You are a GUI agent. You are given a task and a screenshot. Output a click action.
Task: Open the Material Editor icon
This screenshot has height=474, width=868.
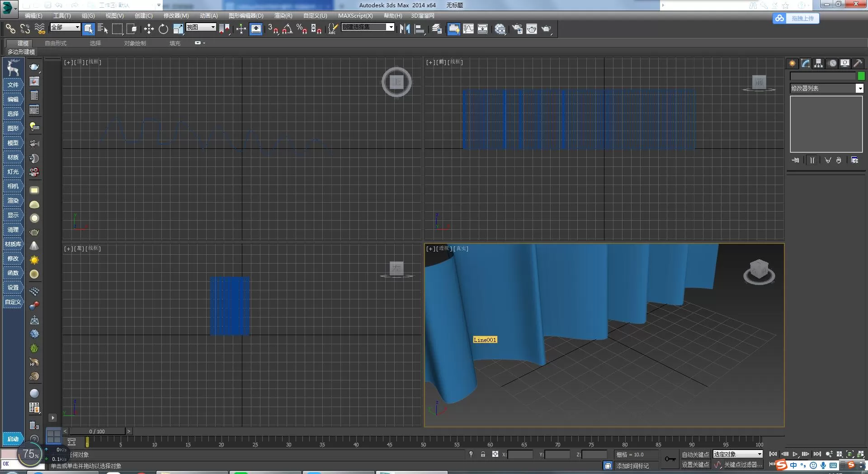click(x=500, y=29)
